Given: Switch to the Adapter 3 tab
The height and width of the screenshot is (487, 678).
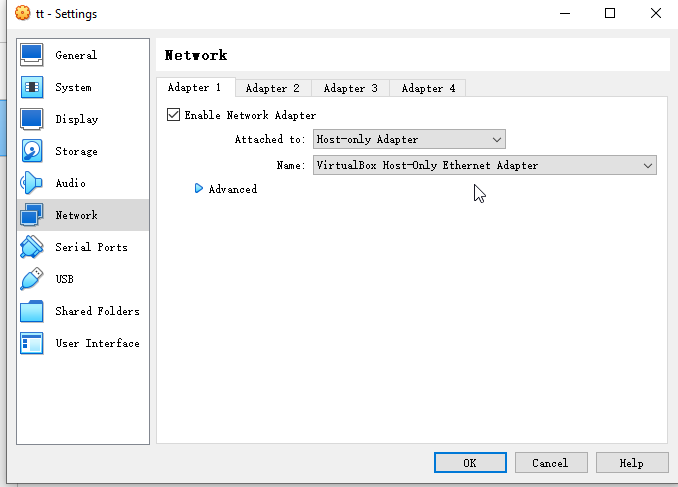Looking at the screenshot, I should pos(351,88).
